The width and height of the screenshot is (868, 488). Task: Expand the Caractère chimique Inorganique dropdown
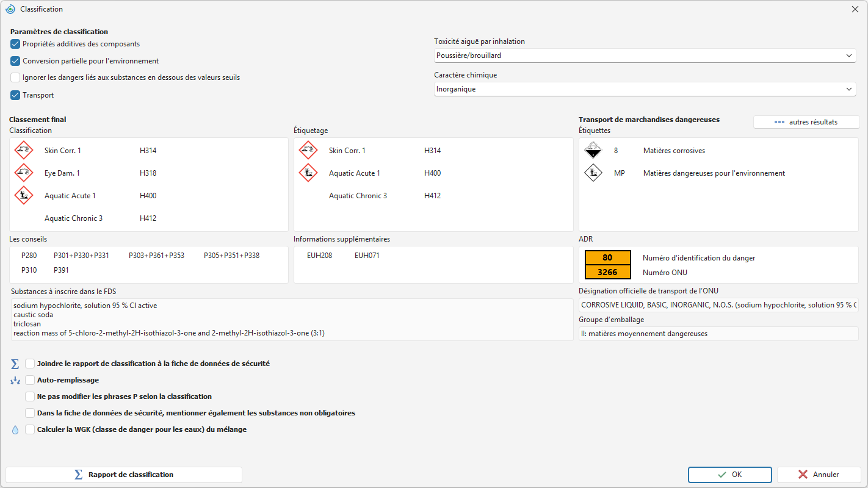(x=645, y=89)
